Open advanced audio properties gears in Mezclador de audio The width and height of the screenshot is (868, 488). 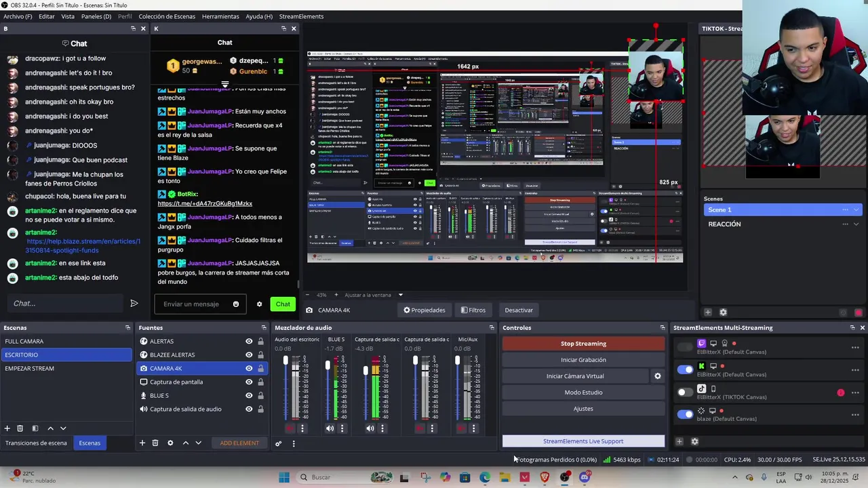pos(278,443)
